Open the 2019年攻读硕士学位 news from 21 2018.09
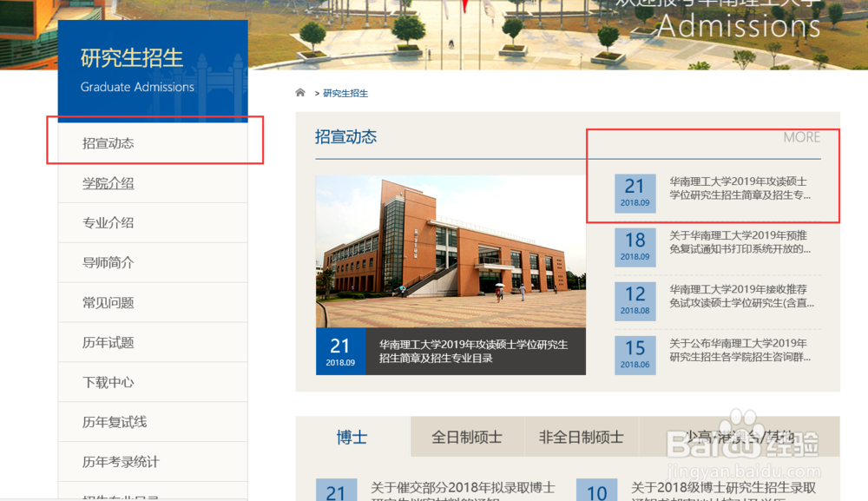The width and height of the screenshot is (868, 501). [x=740, y=188]
